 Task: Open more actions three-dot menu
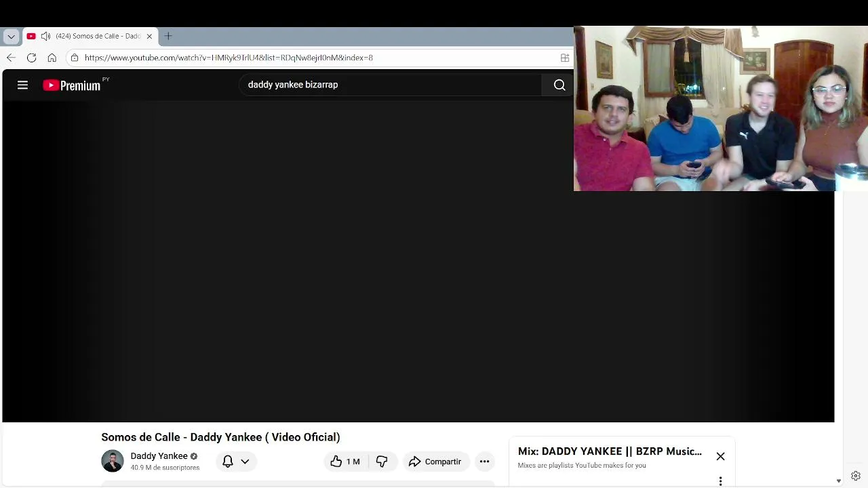[484, 462]
